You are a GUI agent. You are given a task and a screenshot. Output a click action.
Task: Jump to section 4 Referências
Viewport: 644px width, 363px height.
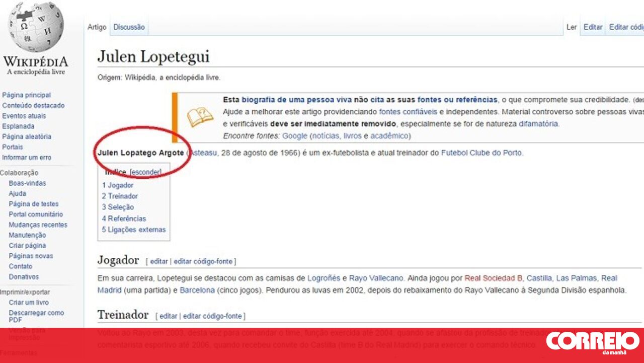pyautogui.click(x=124, y=219)
